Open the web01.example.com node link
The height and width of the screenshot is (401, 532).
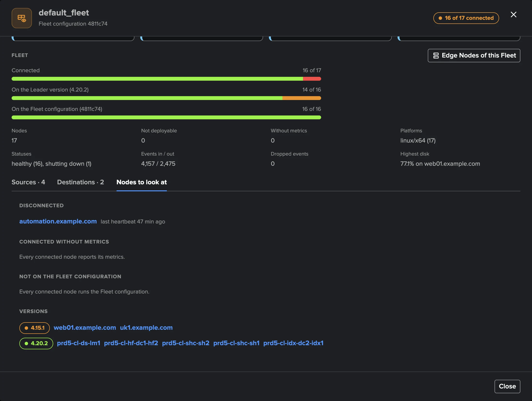[85, 328]
